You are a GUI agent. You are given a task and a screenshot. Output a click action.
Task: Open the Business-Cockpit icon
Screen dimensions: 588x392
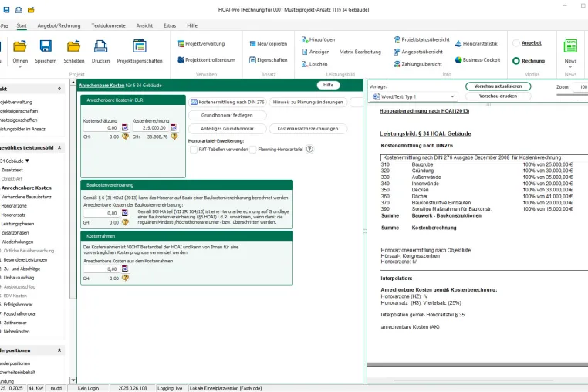pyautogui.click(x=458, y=60)
